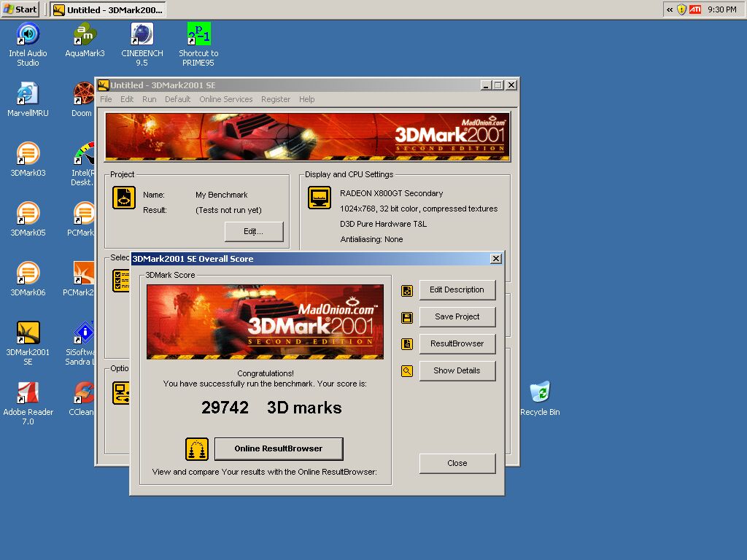Click the Edit Description button

click(x=457, y=289)
